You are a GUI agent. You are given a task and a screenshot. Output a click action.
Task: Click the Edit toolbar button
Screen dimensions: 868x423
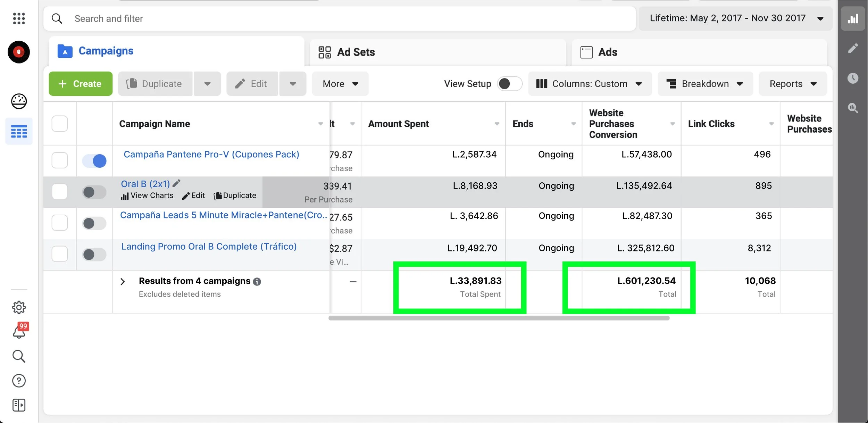(x=252, y=84)
